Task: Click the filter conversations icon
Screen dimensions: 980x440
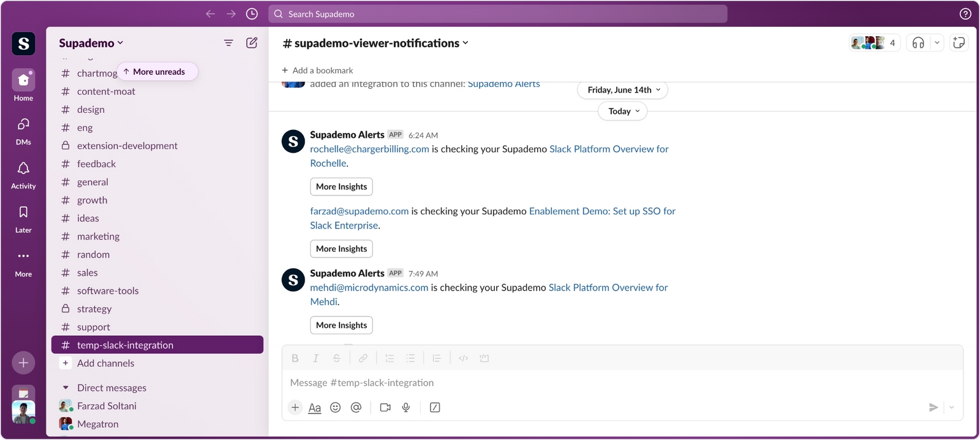Action: click(228, 43)
